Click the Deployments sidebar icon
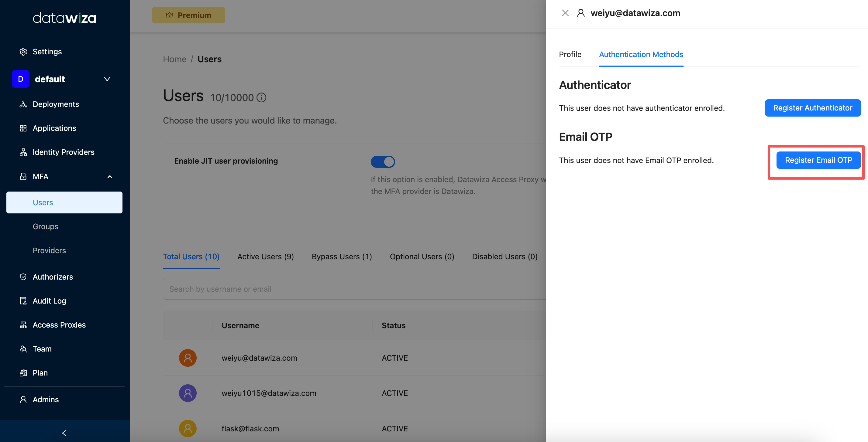This screenshot has height=442, width=868. [23, 104]
